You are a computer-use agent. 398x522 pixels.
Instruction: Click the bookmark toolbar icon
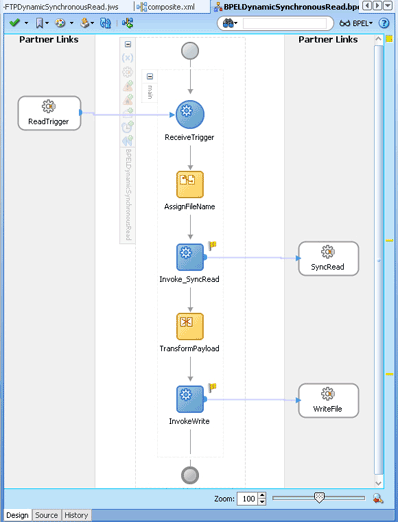[x=39, y=23]
